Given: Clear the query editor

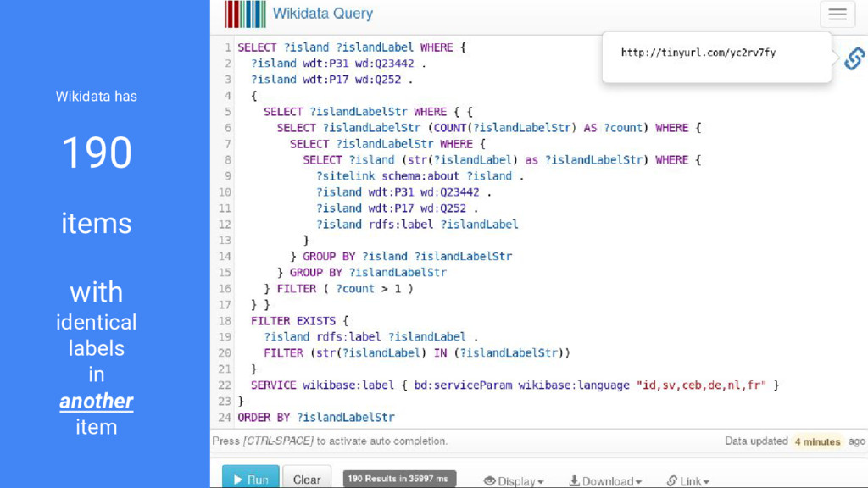Looking at the screenshot, I should (x=307, y=478).
